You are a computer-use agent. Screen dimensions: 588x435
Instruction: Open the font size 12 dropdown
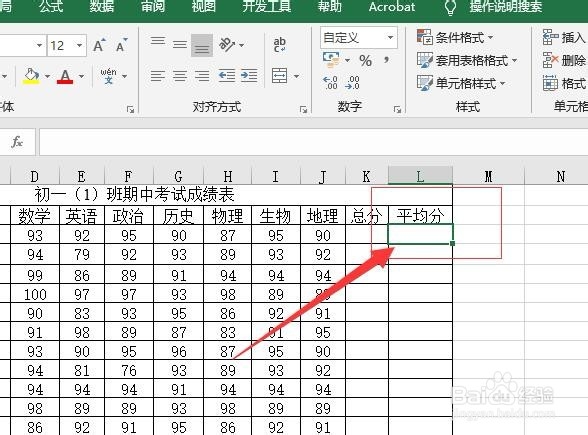point(79,45)
